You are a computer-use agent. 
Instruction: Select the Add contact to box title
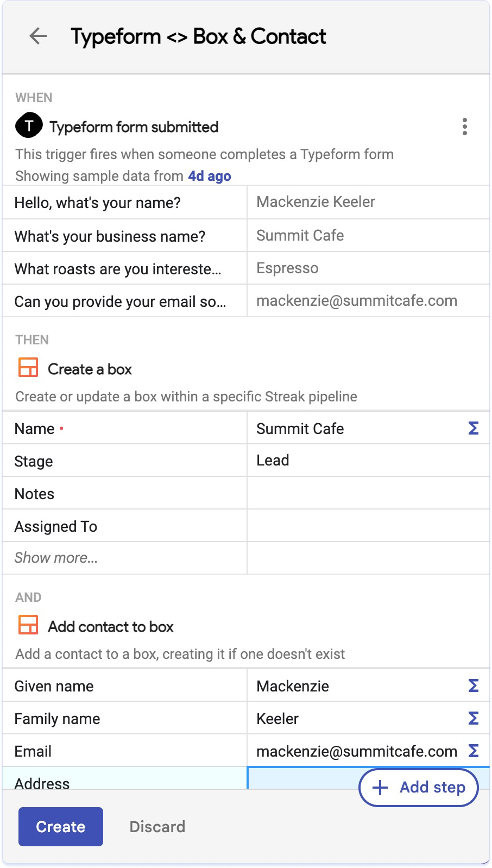(111, 626)
